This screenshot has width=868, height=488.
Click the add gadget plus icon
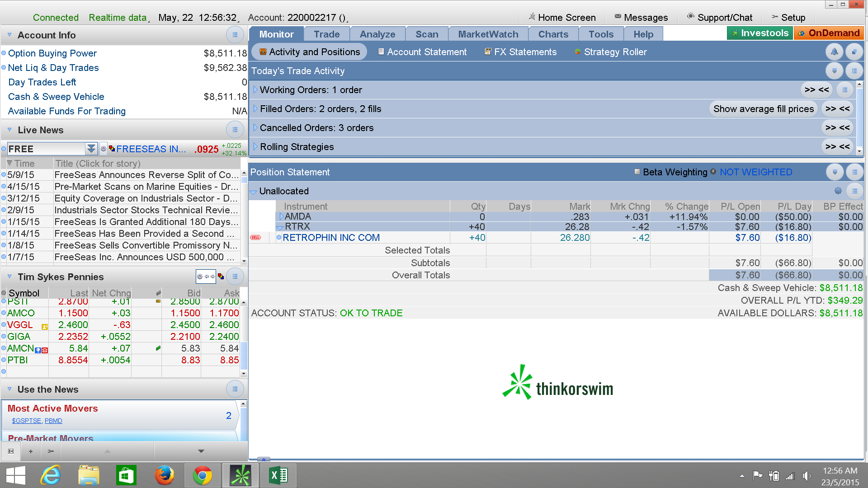point(31,451)
